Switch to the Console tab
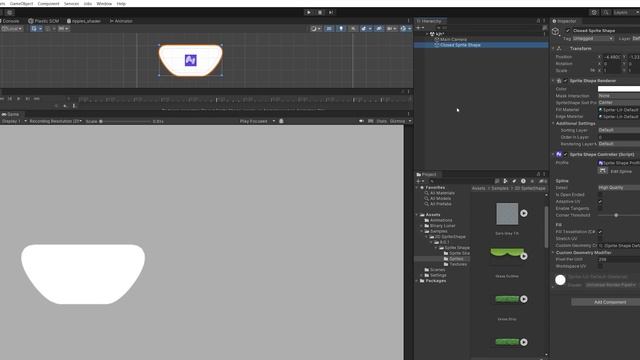 [11, 21]
